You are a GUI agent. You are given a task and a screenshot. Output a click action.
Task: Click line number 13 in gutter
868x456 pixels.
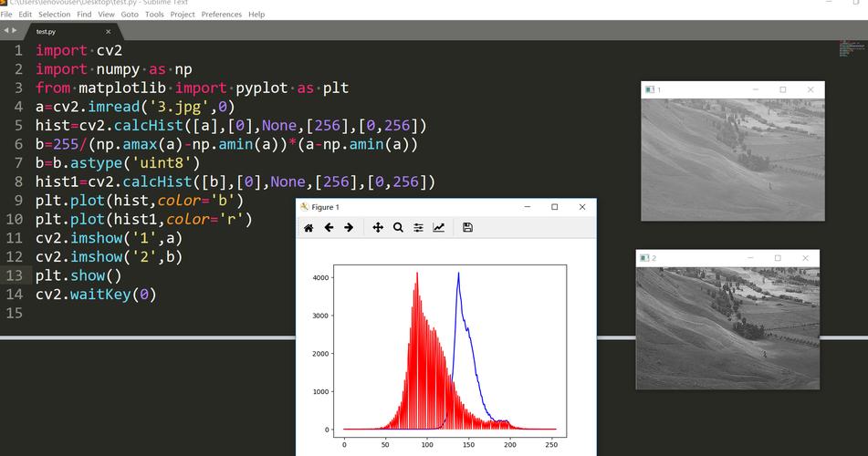(15, 275)
